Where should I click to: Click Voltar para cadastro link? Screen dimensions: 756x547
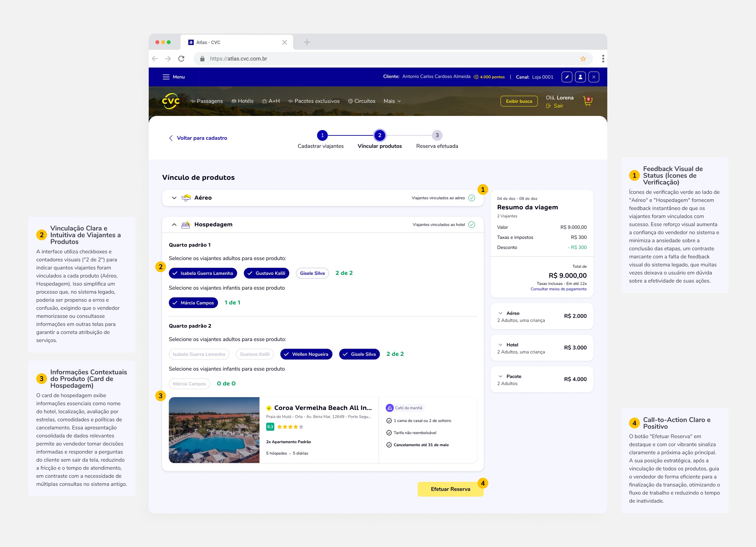pos(198,138)
